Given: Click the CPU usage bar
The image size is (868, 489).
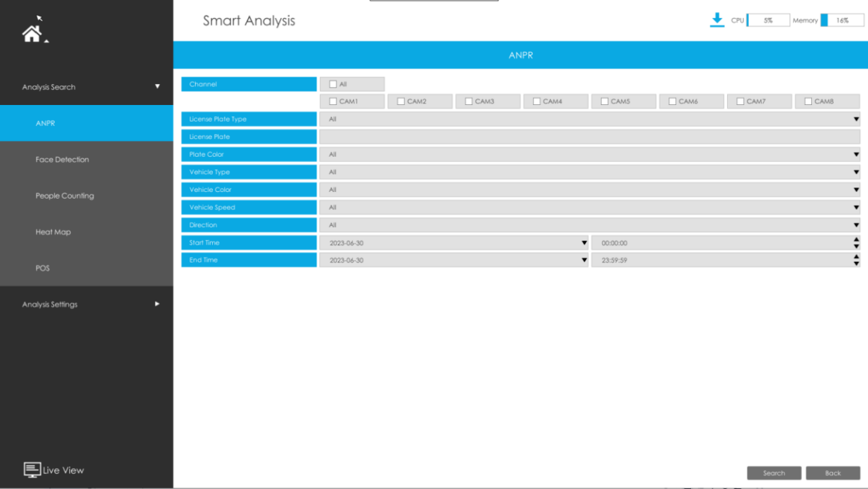Looking at the screenshot, I should click(768, 20).
